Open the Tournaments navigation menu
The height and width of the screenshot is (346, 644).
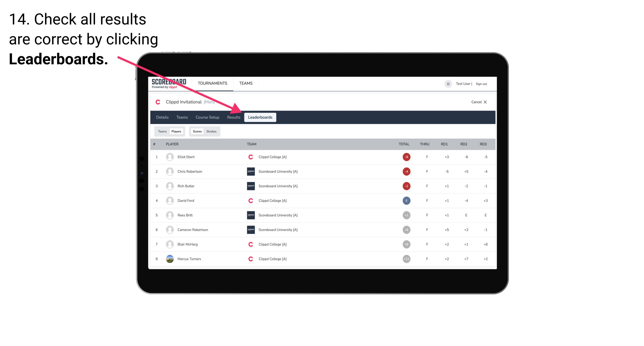click(212, 83)
